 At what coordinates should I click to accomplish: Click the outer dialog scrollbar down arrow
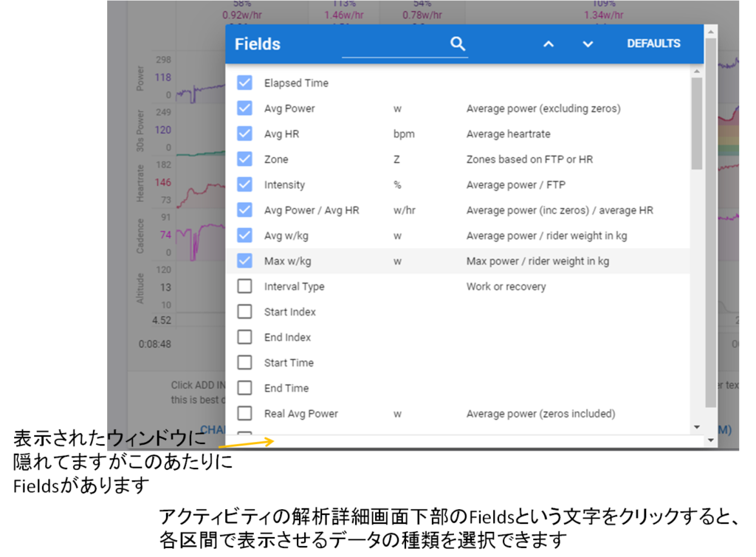[x=711, y=440]
